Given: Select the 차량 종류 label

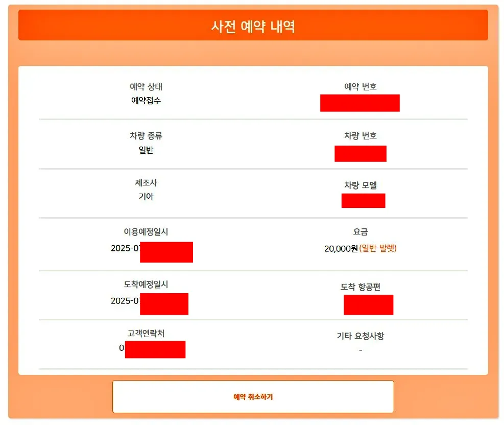Looking at the screenshot, I should coord(147,136).
